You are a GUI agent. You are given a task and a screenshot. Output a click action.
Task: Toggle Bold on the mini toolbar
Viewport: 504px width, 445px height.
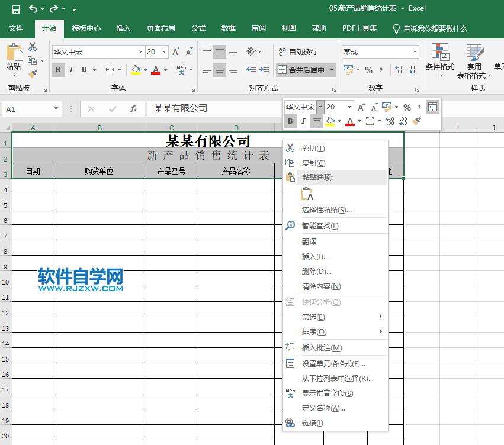(290, 121)
